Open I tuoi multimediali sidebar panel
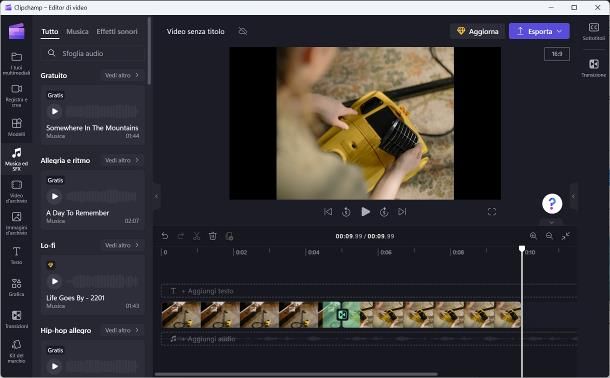 [x=16, y=63]
